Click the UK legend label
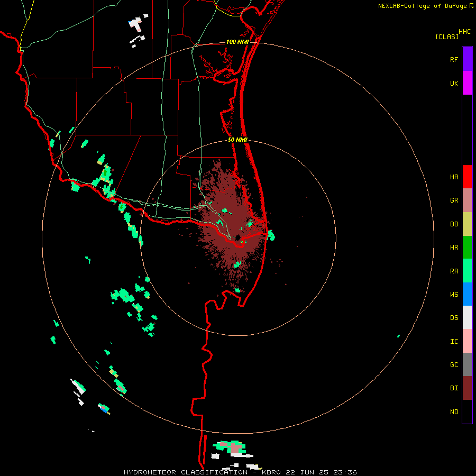476x476 pixels. [x=454, y=83]
